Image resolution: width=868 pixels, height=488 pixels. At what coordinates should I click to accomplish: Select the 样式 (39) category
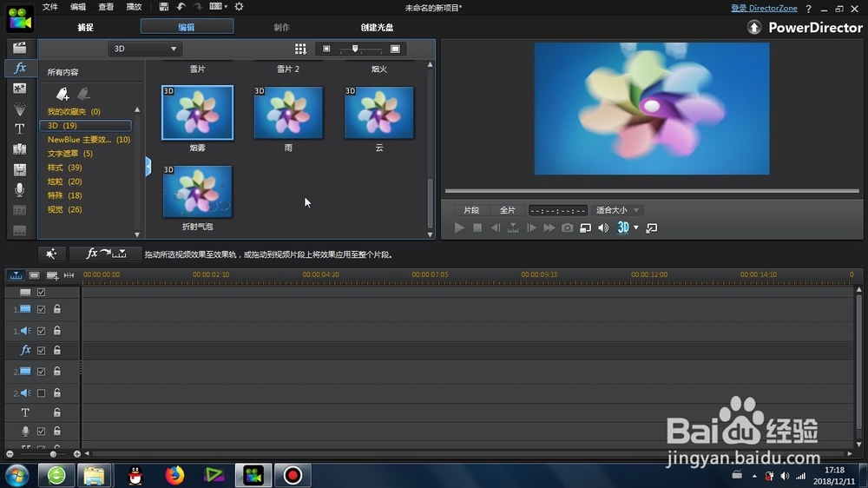pyautogui.click(x=64, y=168)
